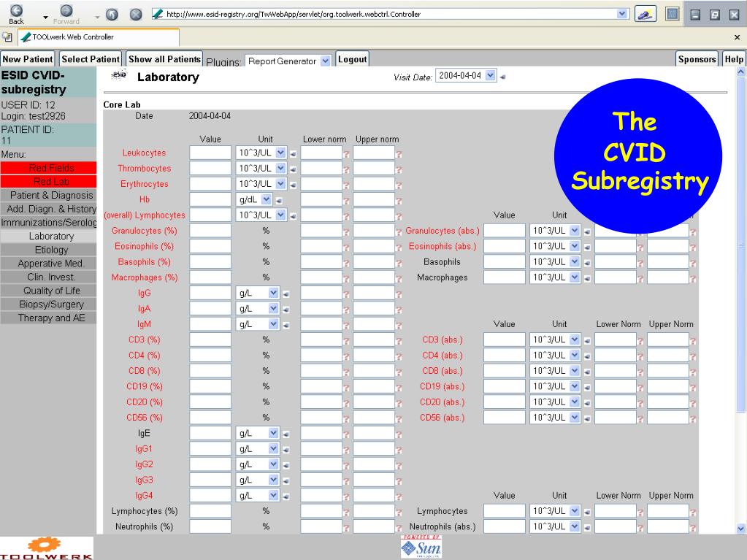
Task: Click the help question mark beside Hb upper norm
Action: pos(399,201)
